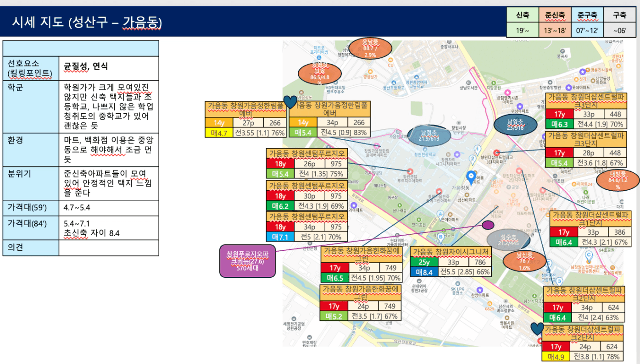Screen dimensions: 640x364
Task: Click the 전3.5 [1.7] 67% cell
Action: (x=374, y=316)
